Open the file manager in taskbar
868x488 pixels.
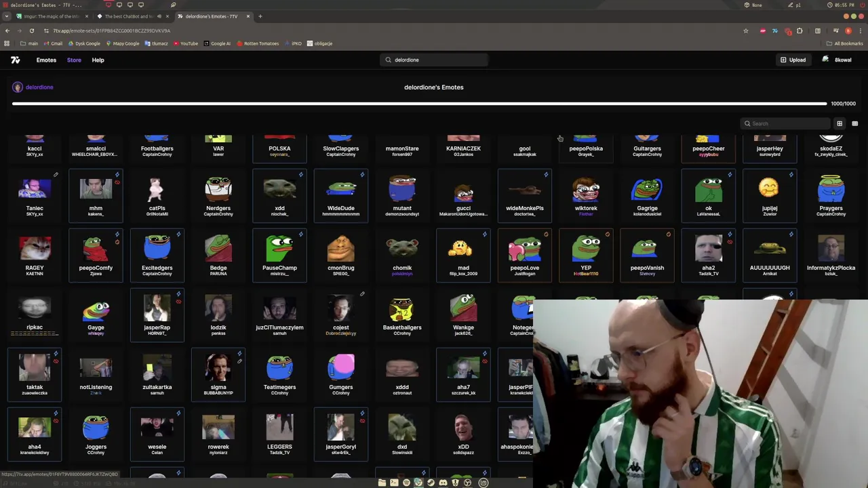[x=382, y=483]
